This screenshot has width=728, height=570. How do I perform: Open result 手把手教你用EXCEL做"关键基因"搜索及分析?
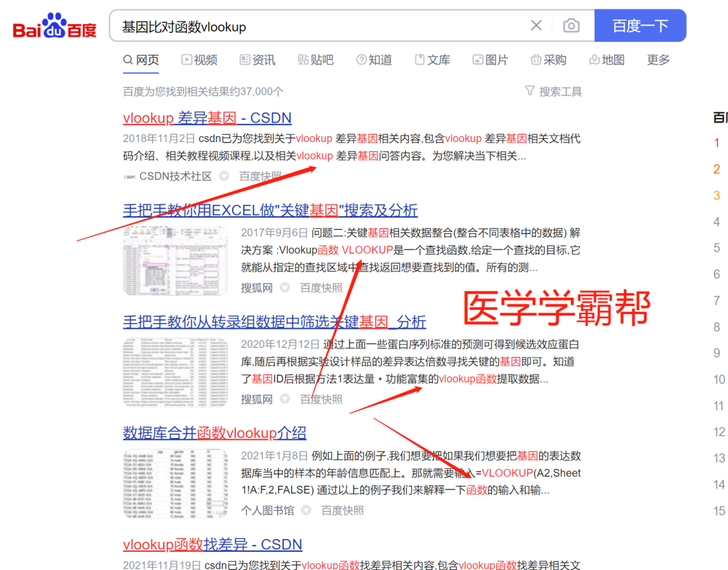tap(270, 210)
